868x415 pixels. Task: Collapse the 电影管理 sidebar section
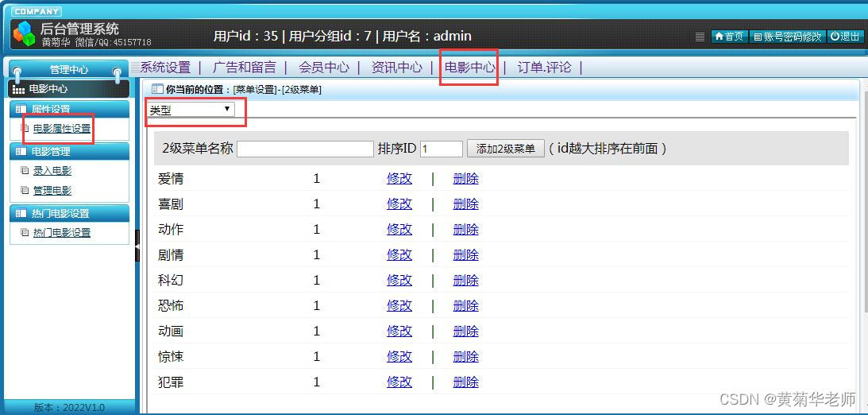pyautogui.click(x=69, y=151)
